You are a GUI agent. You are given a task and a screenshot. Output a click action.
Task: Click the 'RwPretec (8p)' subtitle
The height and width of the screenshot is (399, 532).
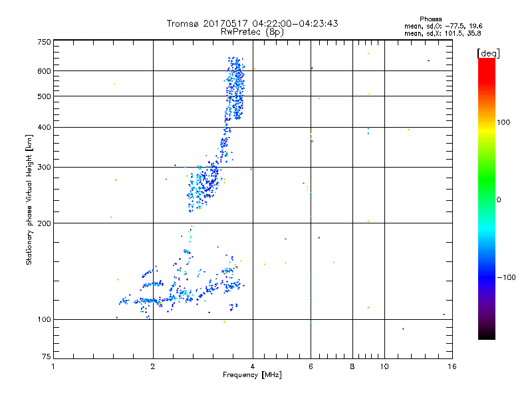[252, 32]
